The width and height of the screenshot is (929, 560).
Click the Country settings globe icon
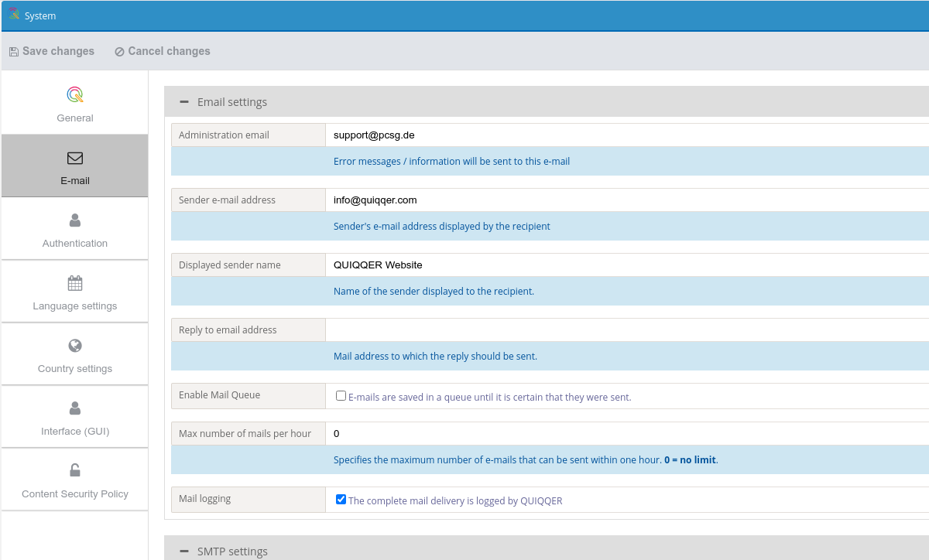point(75,346)
